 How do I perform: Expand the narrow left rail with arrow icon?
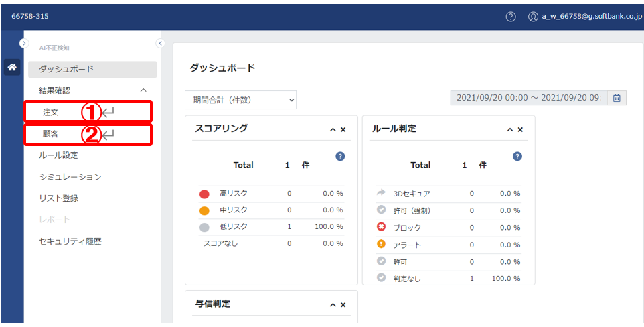[24, 42]
